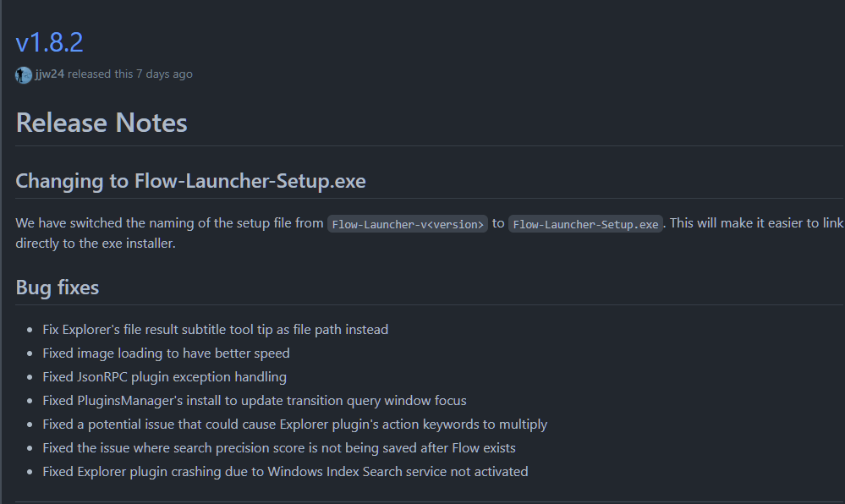The image size is (845, 504).
Task: Click the action keywords to multiply fix item
Action: (x=294, y=424)
